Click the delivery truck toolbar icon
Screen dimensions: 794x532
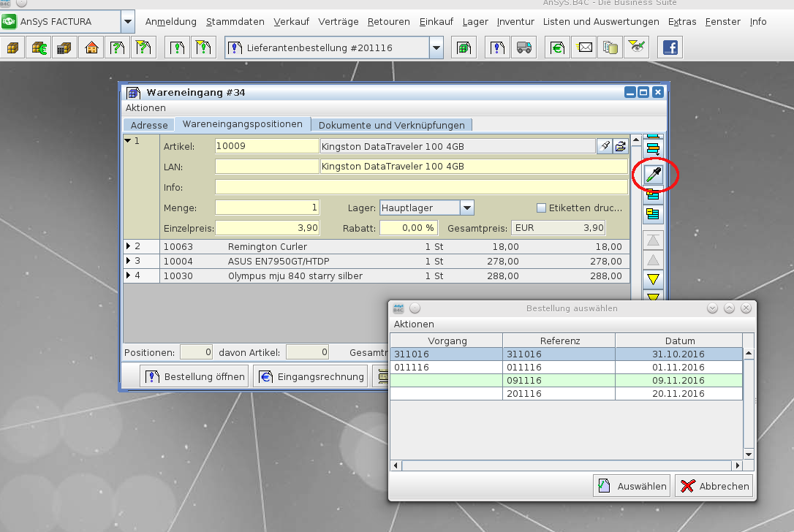pos(523,48)
